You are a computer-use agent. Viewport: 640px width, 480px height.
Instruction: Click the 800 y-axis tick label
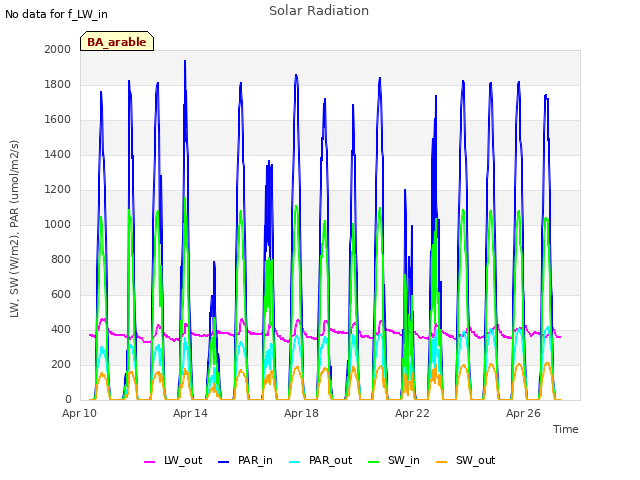[x=61, y=260]
